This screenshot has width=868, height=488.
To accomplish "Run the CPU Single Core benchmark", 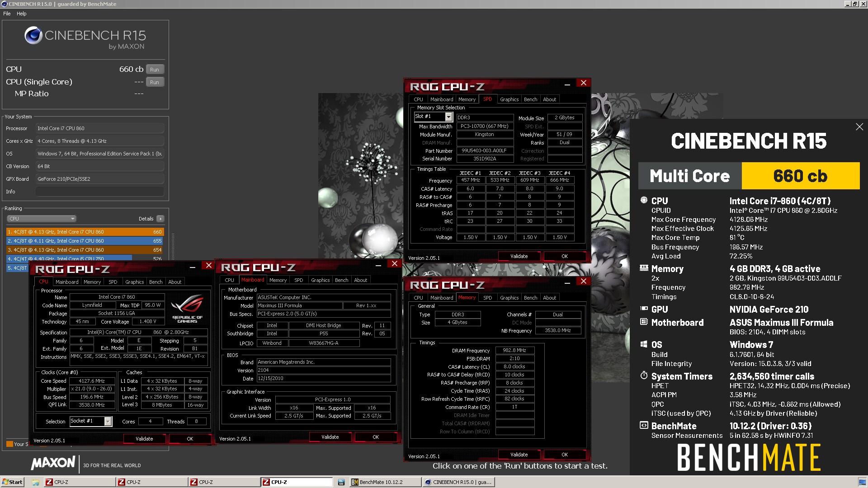I will pyautogui.click(x=154, y=82).
